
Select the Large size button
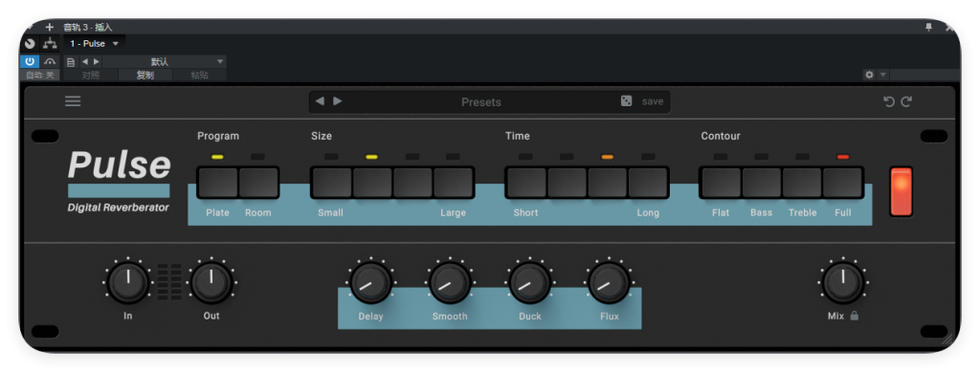(453, 183)
